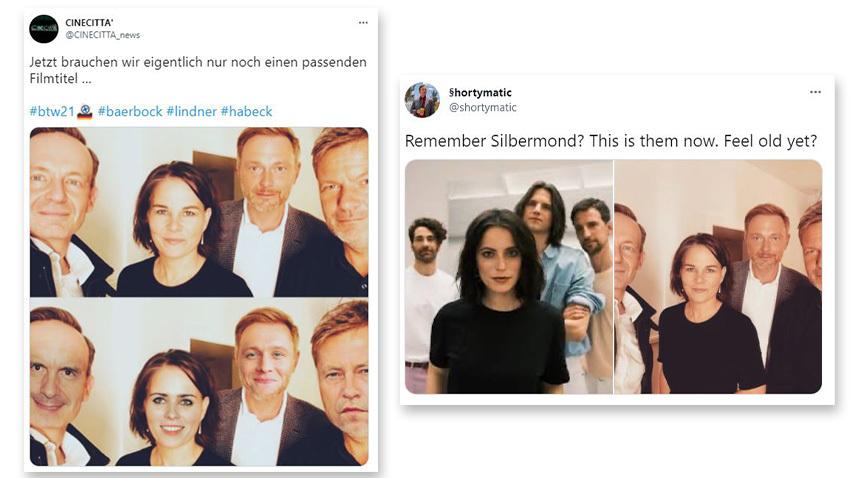Click the shortymatic profile avatar
The image size is (850, 478).
point(422,100)
